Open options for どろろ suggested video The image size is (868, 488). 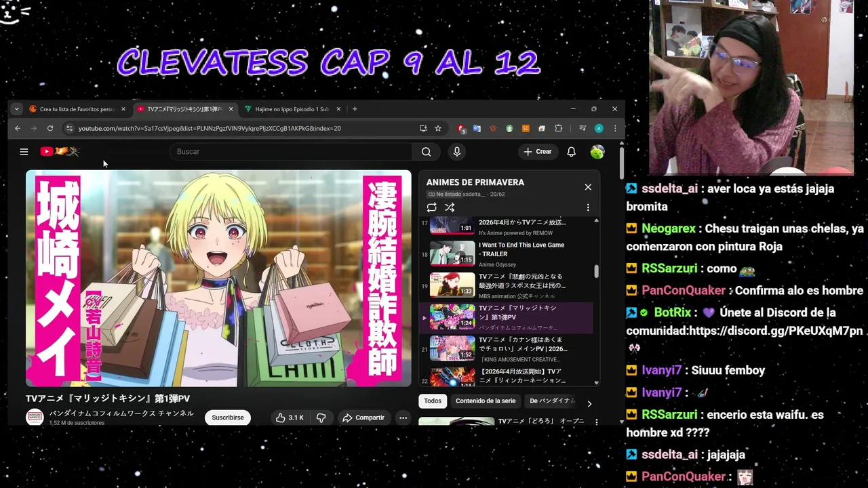pyautogui.click(x=597, y=422)
